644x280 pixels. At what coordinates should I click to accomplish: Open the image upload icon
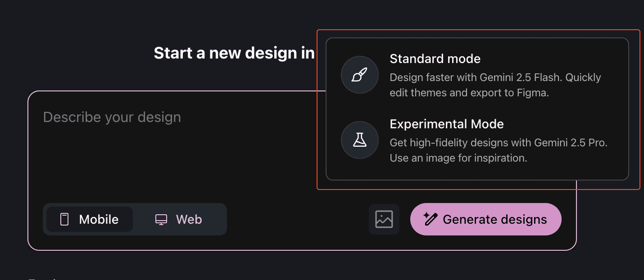[x=384, y=219]
